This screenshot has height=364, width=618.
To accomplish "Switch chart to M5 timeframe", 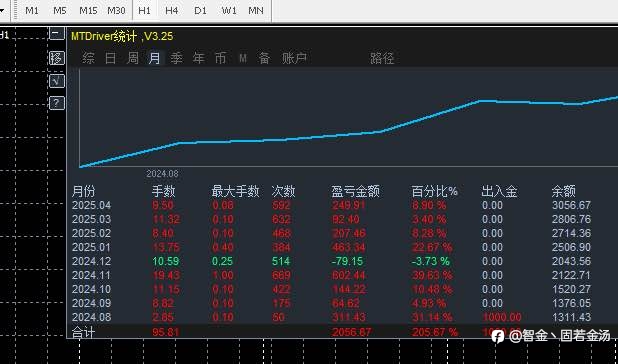I will [x=60, y=11].
